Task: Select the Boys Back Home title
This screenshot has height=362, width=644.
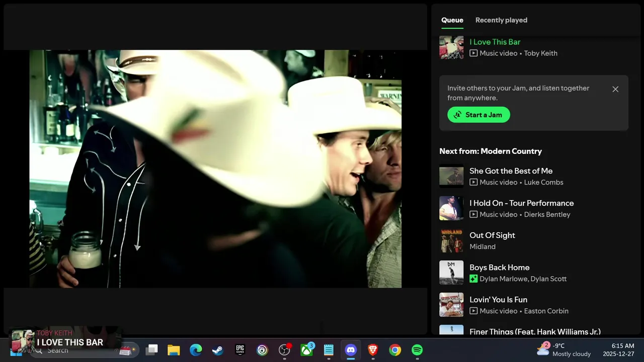Action: 499,267
